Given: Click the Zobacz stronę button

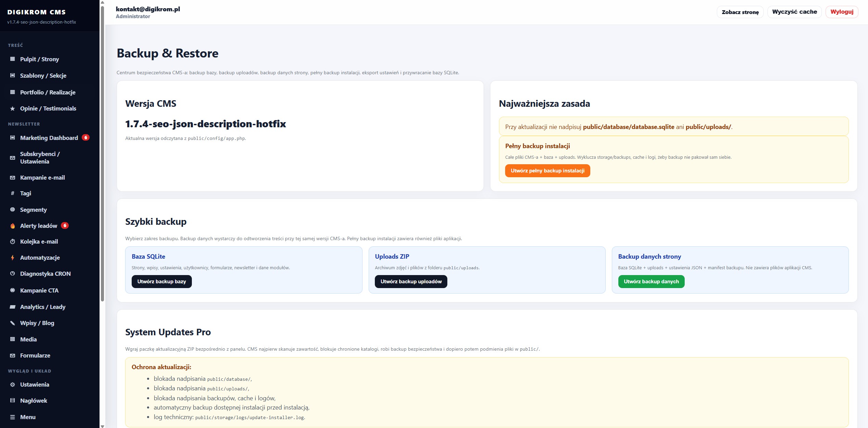Looking at the screenshot, I should pos(740,12).
